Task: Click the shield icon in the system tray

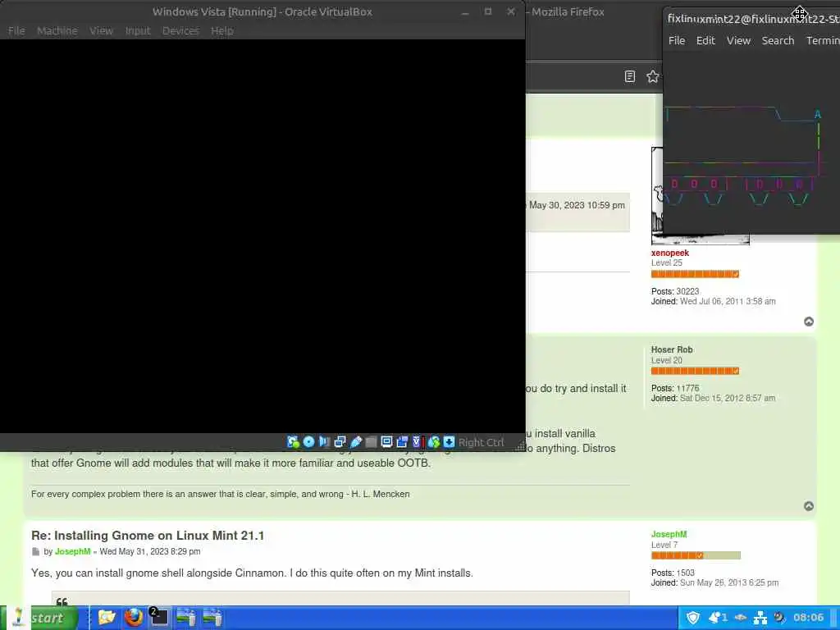Action: click(x=692, y=618)
